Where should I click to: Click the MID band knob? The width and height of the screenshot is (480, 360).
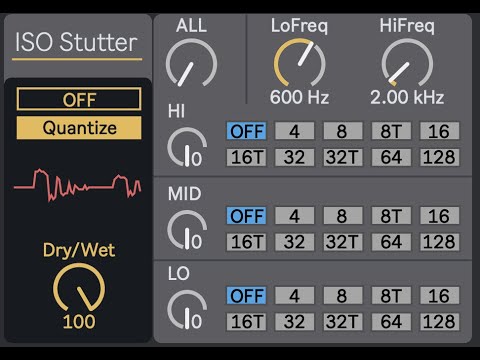187,230
